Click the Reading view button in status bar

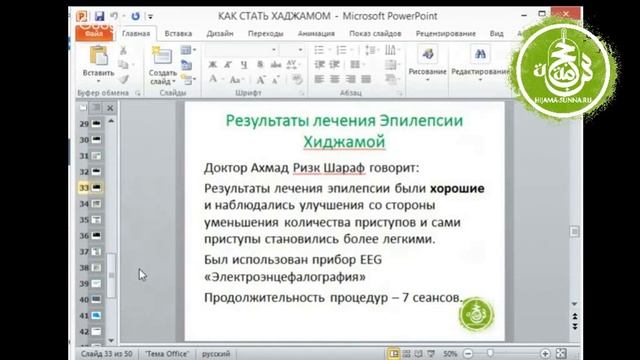pyautogui.click(x=419, y=353)
